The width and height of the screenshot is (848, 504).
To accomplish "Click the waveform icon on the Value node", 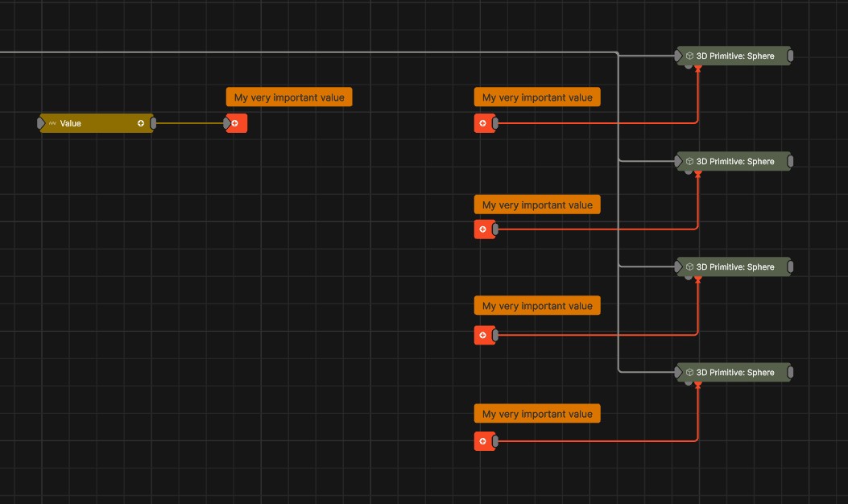I will point(52,123).
